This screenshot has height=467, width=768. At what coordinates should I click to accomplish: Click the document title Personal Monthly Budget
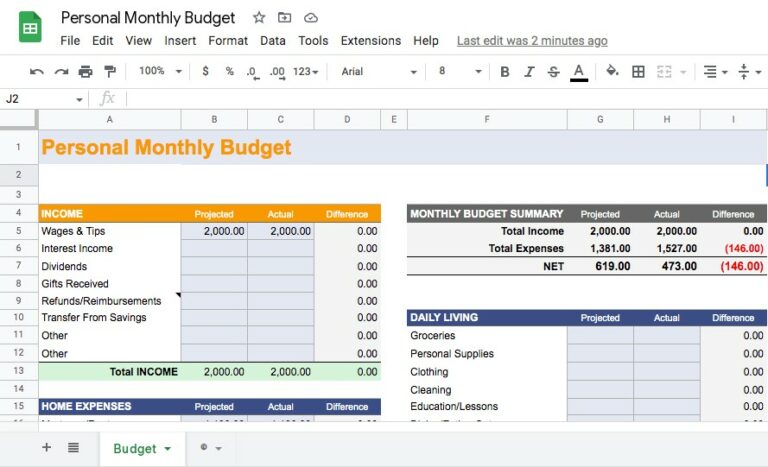[x=148, y=18]
